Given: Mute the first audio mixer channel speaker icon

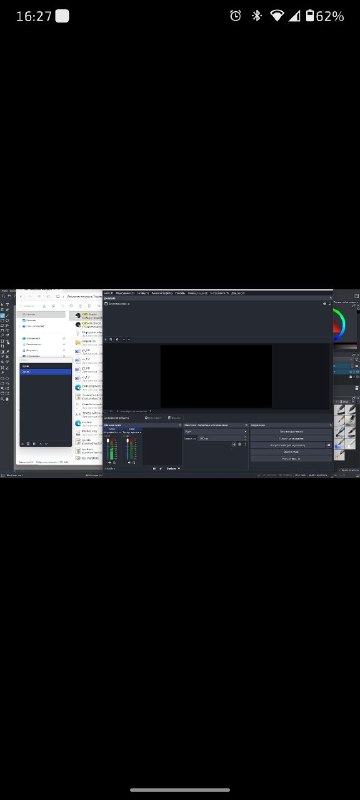Looking at the screenshot, I should [110, 462].
